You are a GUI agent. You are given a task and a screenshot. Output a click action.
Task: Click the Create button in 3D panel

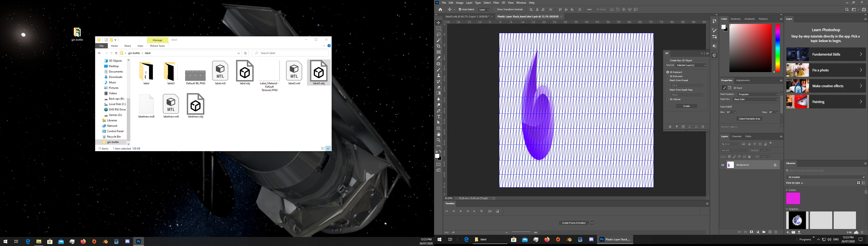tap(686, 106)
